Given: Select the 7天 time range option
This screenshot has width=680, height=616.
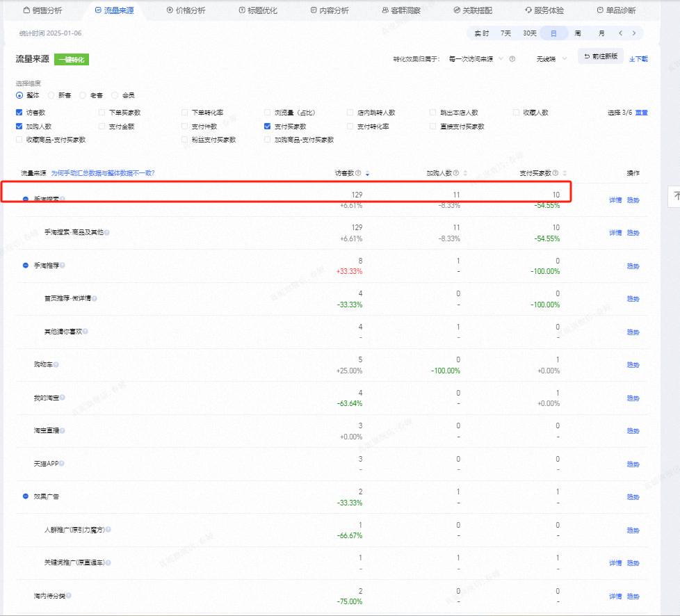Looking at the screenshot, I should click(x=505, y=33).
